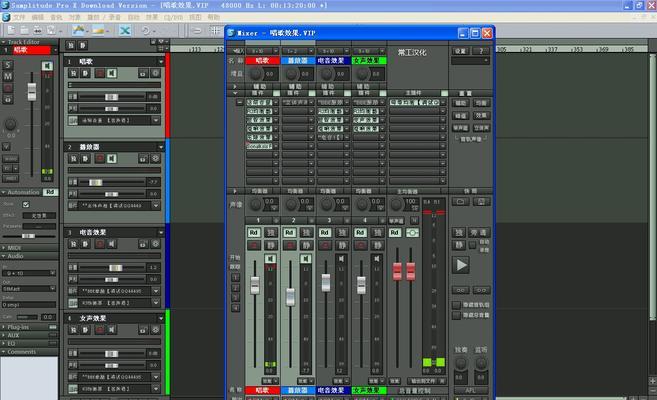
Task: Open the 文件 File menu
Action: (19, 17)
